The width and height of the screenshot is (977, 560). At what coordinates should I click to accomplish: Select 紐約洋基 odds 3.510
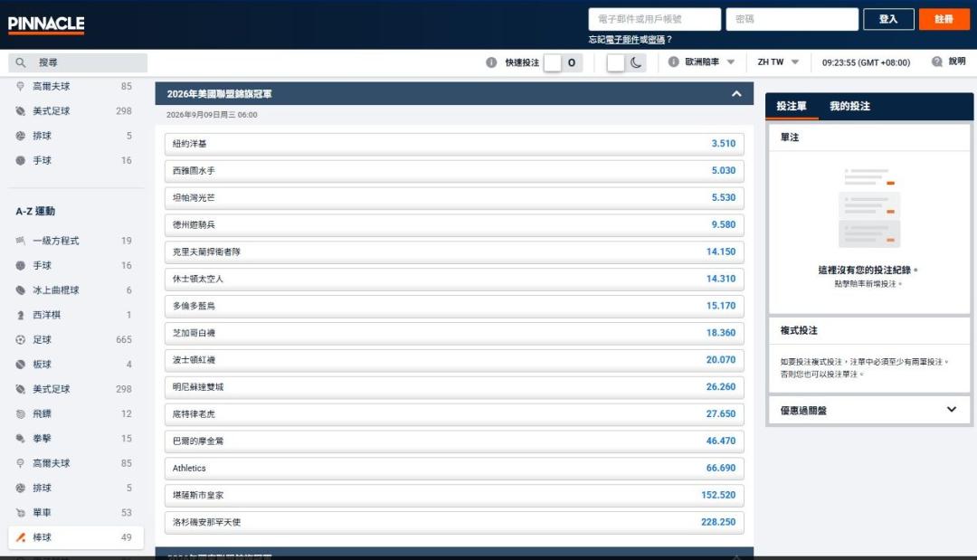pyautogui.click(x=454, y=143)
